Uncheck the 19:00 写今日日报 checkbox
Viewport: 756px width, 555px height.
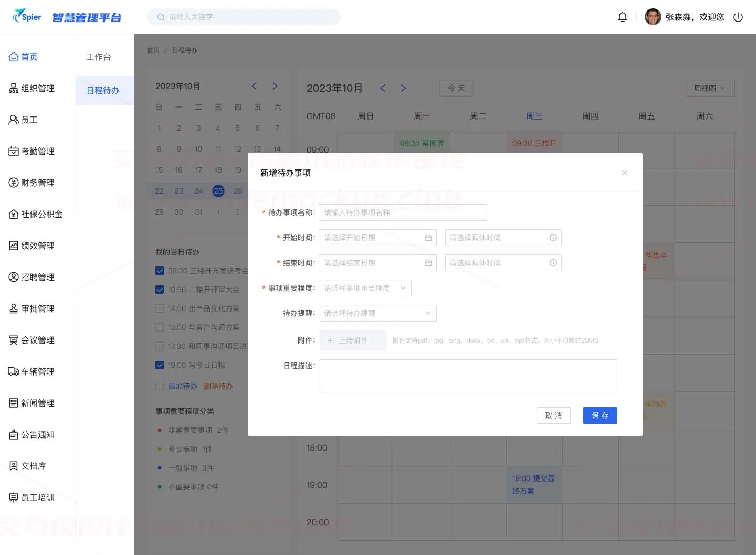click(160, 365)
